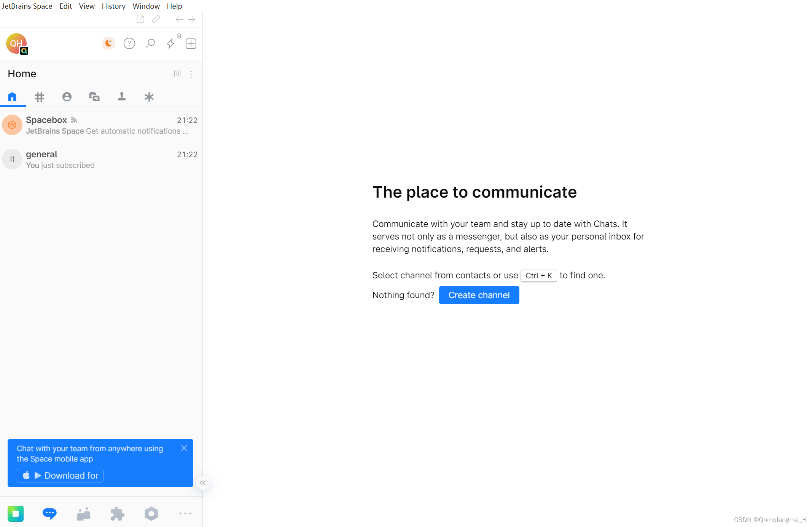Select the asterisk tab in Home
The width and height of the screenshot is (812, 527).
pos(149,97)
